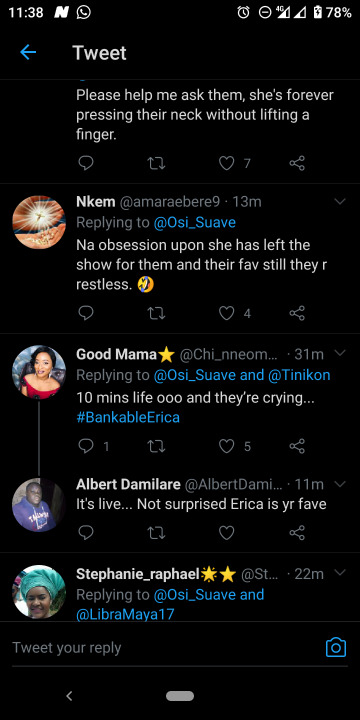Image resolution: width=360 pixels, height=720 pixels.
Task: Open camera icon in reply bar
Action: coord(336,647)
